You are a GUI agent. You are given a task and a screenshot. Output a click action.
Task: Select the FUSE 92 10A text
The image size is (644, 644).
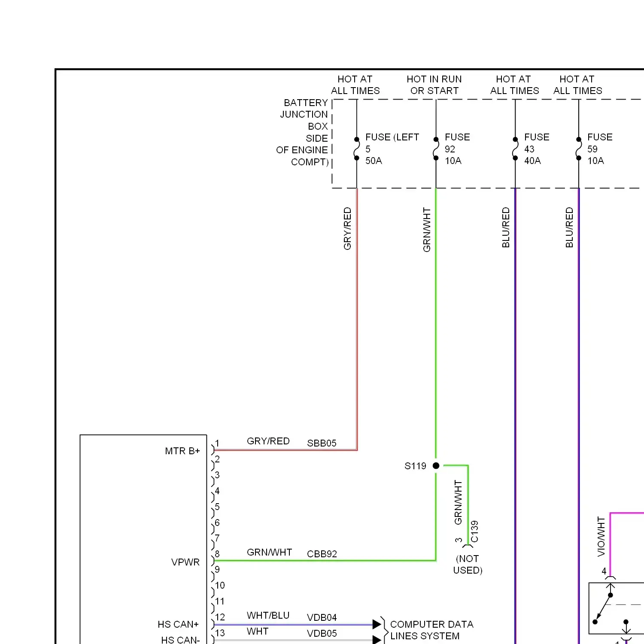click(x=457, y=149)
